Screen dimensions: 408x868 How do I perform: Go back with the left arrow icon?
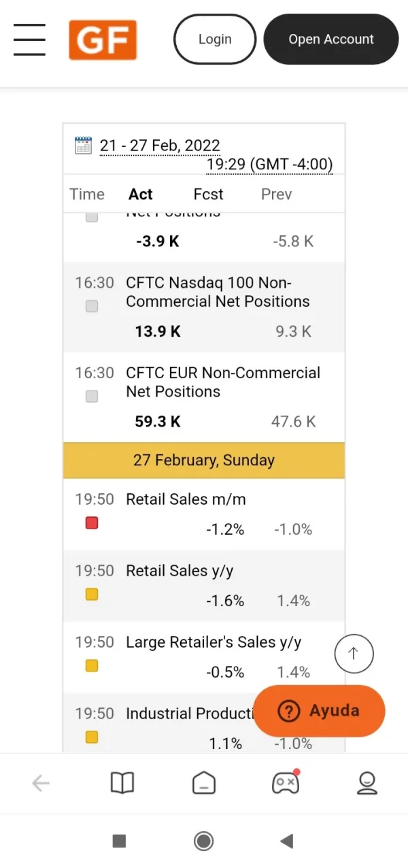click(x=41, y=783)
